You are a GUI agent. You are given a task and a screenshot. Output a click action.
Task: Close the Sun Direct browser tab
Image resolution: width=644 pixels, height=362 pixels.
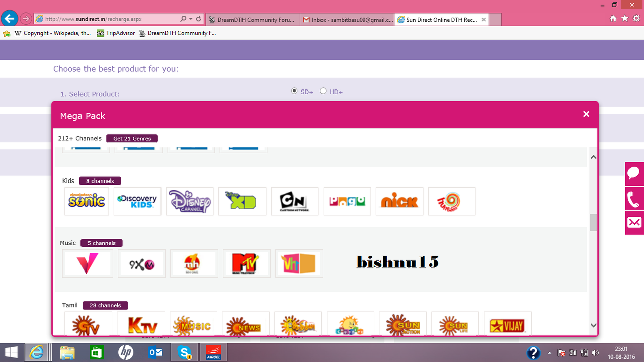[x=484, y=20]
